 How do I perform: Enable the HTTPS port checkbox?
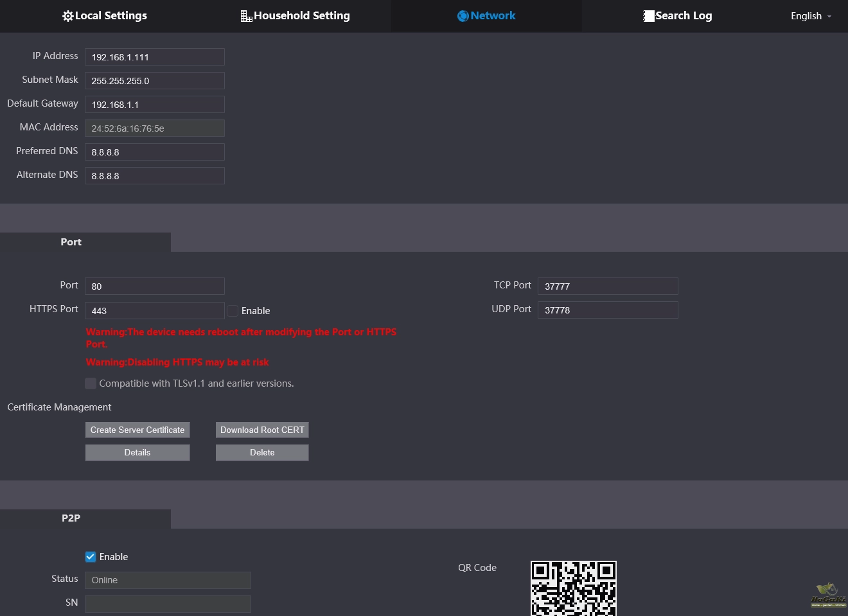[x=233, y=311]
